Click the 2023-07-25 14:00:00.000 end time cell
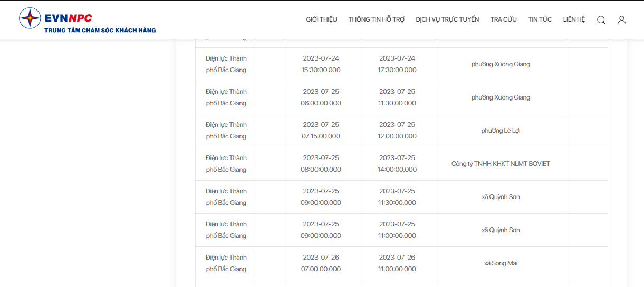Viewport: 644px width, 287px height. coord(397,164)
